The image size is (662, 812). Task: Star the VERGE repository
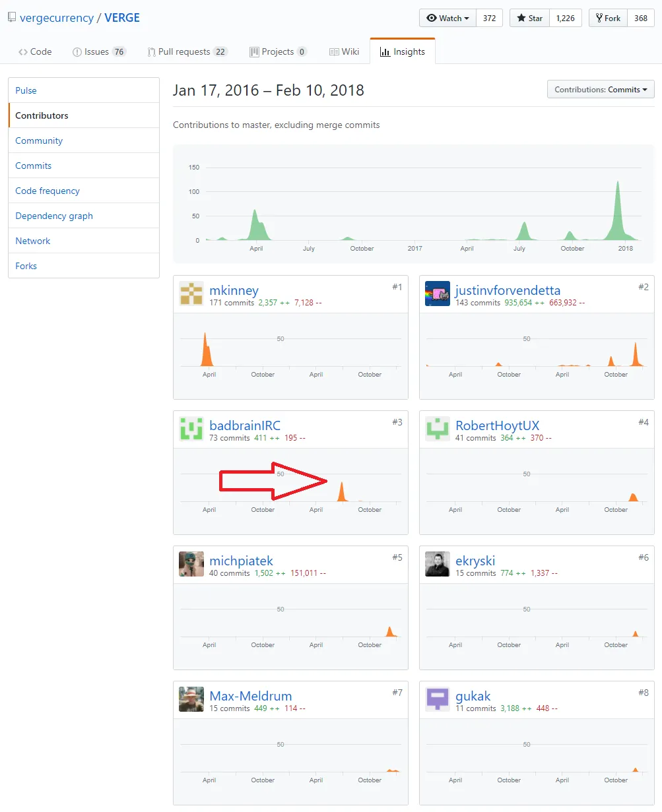(529, 18)
